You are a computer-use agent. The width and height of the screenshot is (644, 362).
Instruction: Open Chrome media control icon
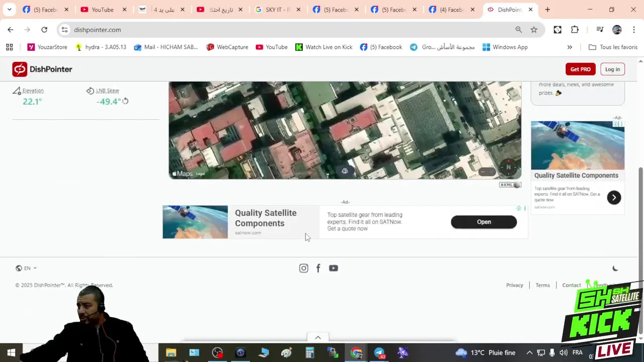pyautogui.click(x=600, y=30)
